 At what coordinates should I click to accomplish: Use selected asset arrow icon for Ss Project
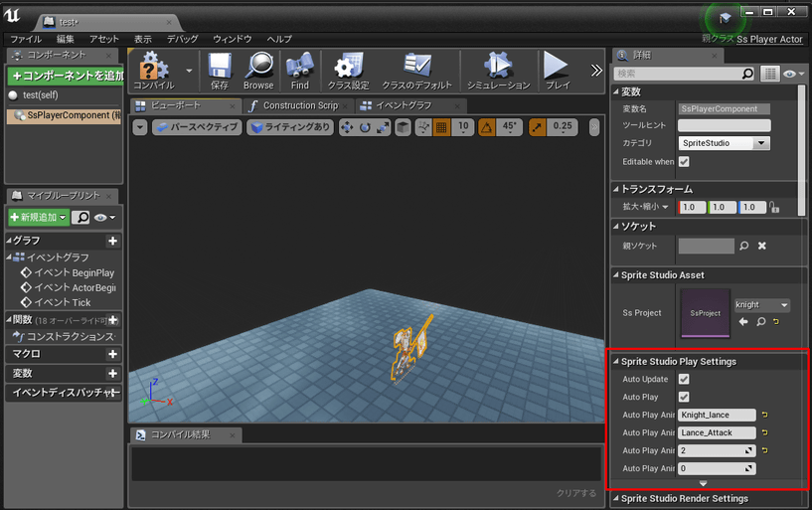[743, 322]
